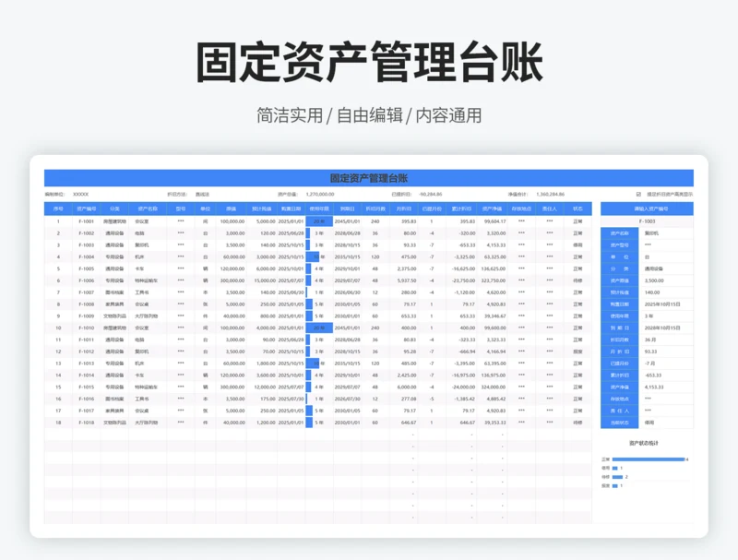Click the subtitle 简洁实用 / 自由编辑 / 内容通用
Image resolution: width=738 pixels, height=560 pixels.
click(369, 115)
